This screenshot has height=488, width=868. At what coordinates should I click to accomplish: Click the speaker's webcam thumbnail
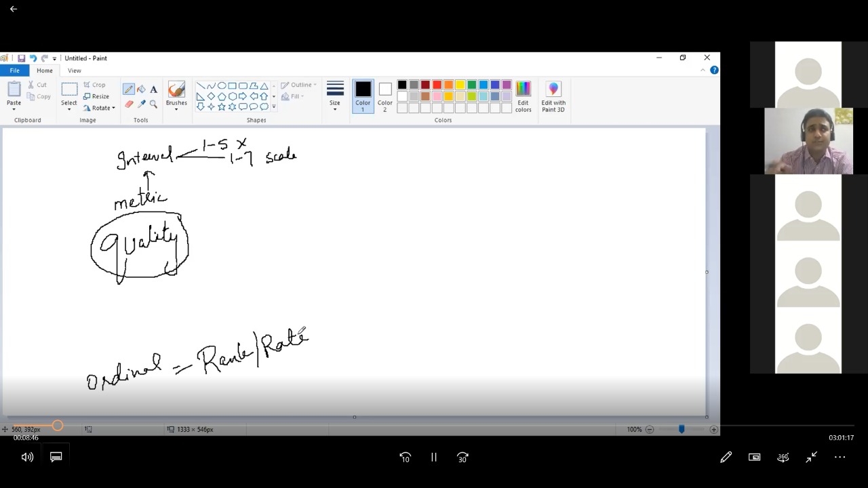click(x=808, y=141)
